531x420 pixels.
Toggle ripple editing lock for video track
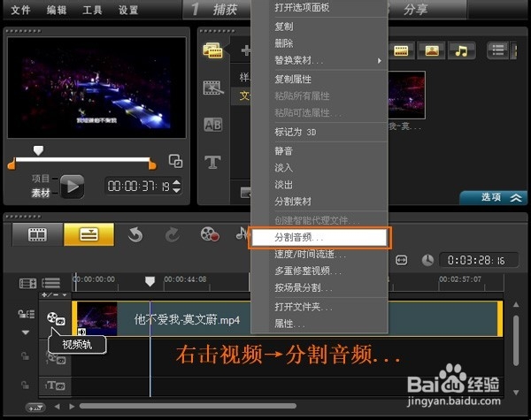click(26, 314)
